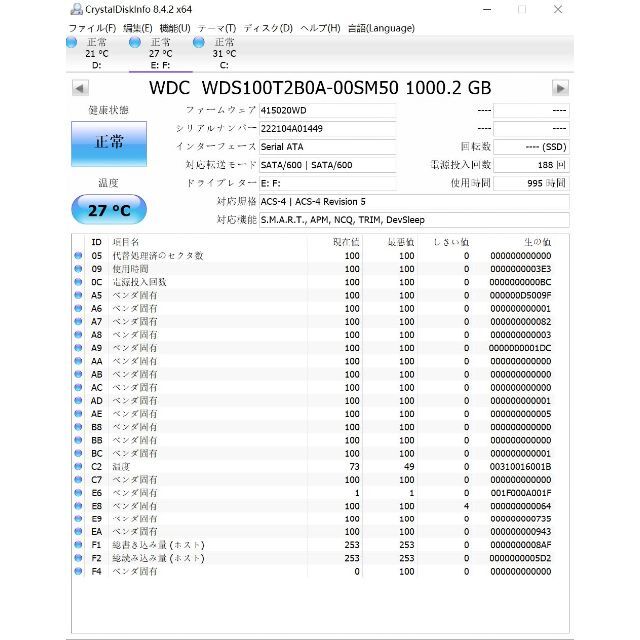Select the E: F: drive tab at 27 °C

pyautogui.click(x=161, y=53)
